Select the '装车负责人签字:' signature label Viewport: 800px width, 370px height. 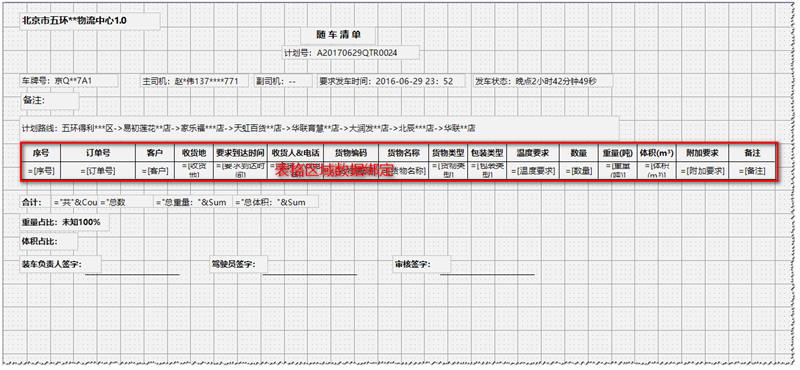coord(60,264)
